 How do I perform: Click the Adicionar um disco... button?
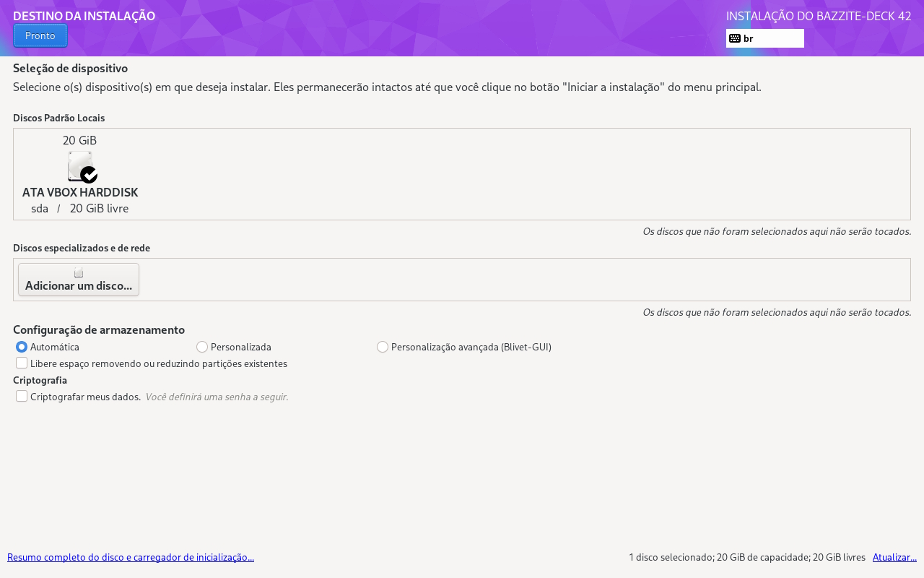pos(79,280)
